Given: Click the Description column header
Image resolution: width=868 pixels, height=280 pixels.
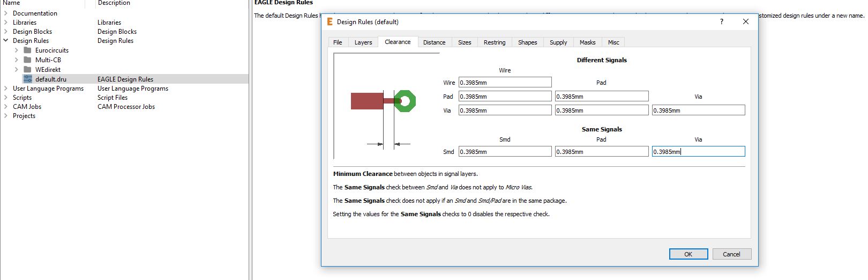Looking at the screenshot, I should point(114,3).
